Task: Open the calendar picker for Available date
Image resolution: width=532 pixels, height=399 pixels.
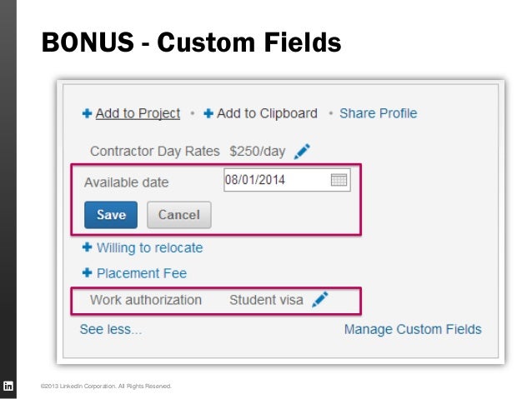Action: click(339, 180)
